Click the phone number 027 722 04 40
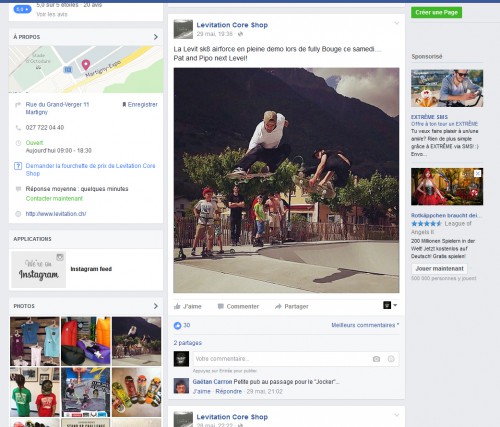500x427 pixels. click(45, 127)
